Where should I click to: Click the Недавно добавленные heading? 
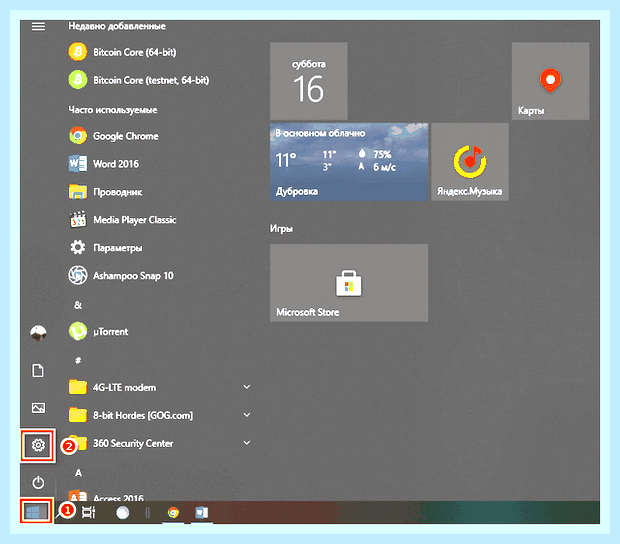(x=117, y=26)
